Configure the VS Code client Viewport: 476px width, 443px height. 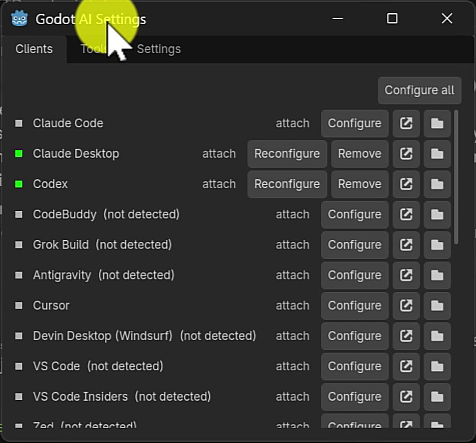[x=355, y=366]
